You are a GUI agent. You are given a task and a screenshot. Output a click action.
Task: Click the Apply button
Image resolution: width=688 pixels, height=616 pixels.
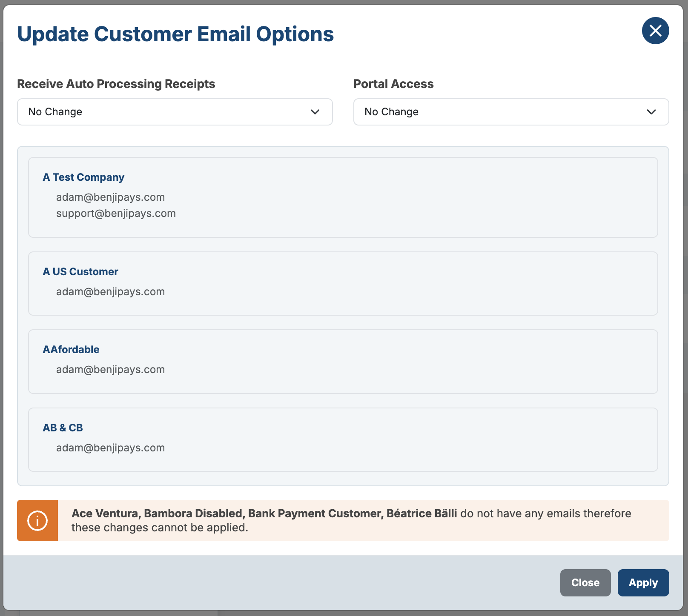643,583
